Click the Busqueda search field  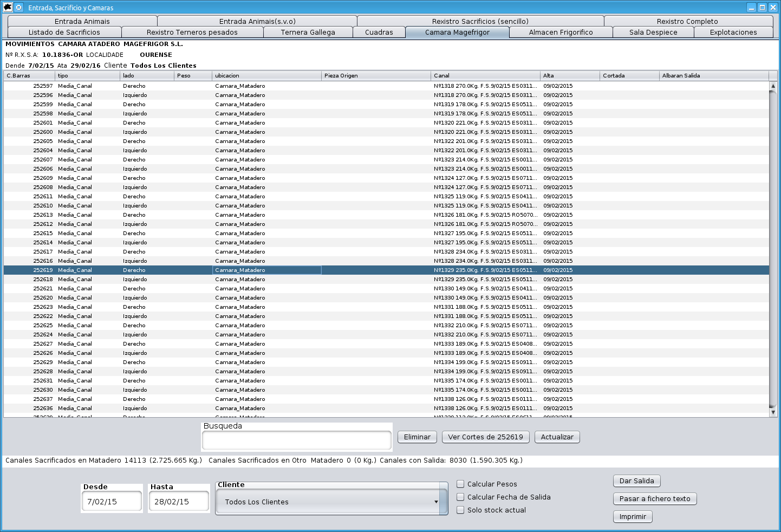297,440
